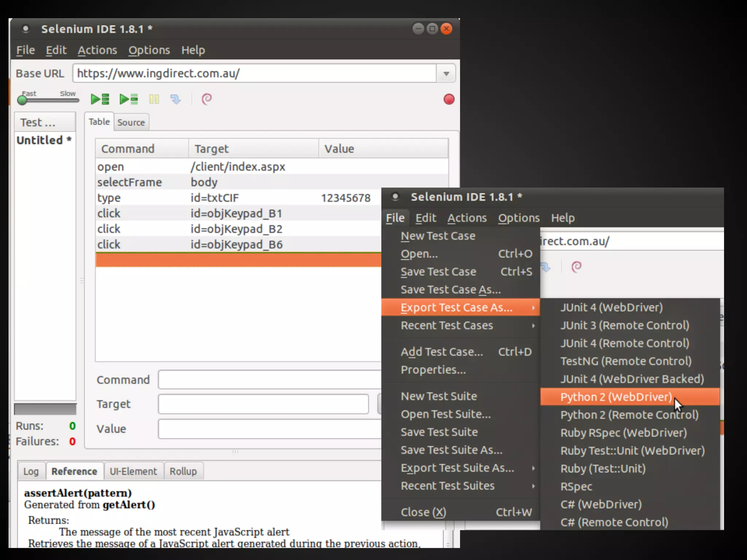Open the Log tab
This screenshot has height=560, width=747.
[x=31, y=471]
